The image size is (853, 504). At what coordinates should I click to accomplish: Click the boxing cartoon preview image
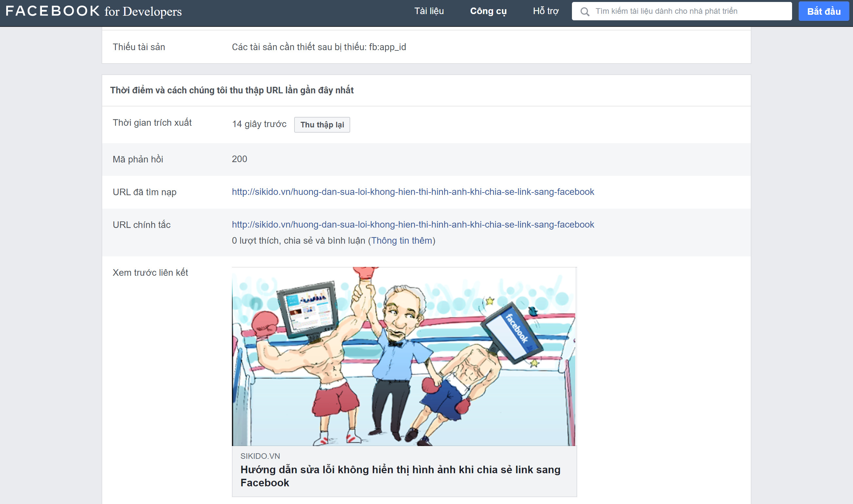404,356
